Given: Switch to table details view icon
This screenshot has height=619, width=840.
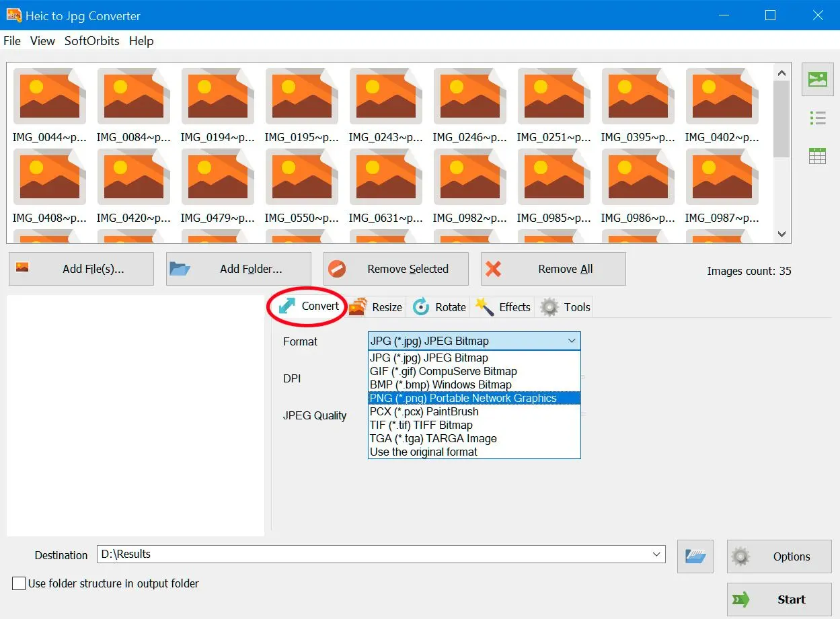Looking at the screenshot, I should pos(817,156).
